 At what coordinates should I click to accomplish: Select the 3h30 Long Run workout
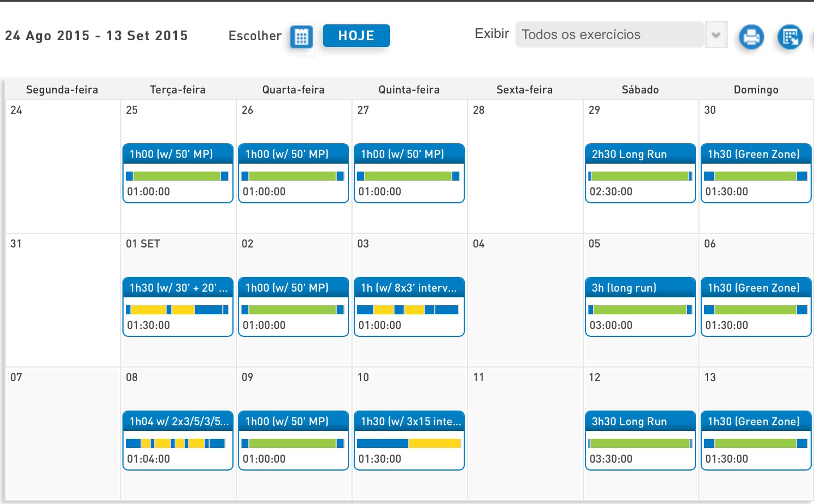click(640, 421)
